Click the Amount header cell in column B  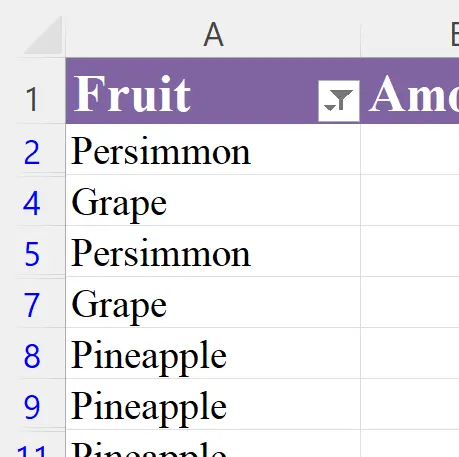point(410,91)
